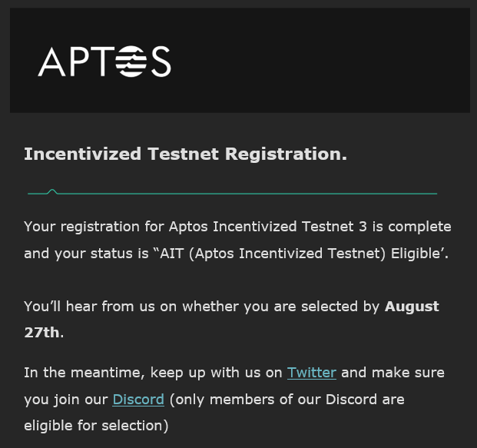Click 'eligible for selection)' closing line
Viewport: 477px width, 448px height.
tap(96, 426)
